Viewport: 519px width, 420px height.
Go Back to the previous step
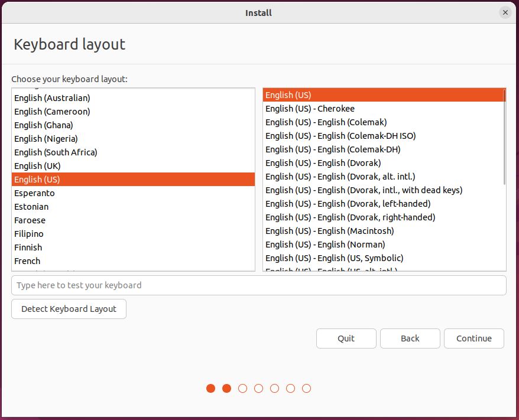(x=410, y=338)
